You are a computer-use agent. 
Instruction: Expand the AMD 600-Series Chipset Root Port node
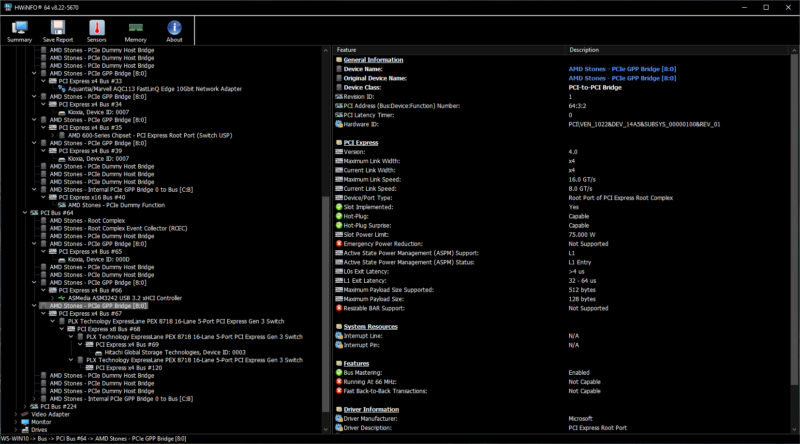(x=51, y=135)
